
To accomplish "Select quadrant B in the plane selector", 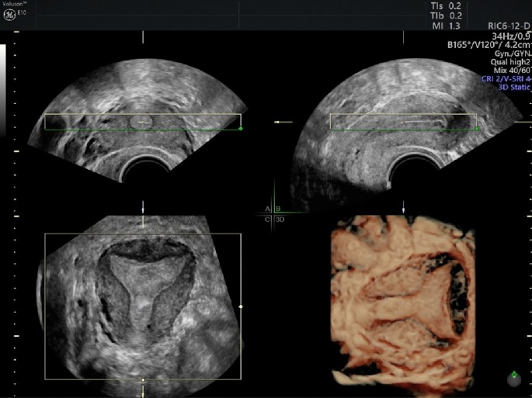I will (x=277, y=209).
